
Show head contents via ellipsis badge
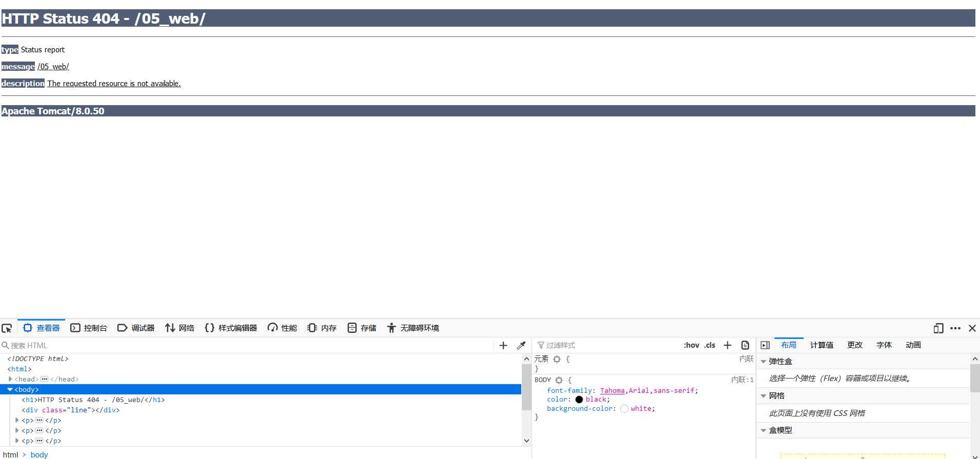tap(45, 380)
